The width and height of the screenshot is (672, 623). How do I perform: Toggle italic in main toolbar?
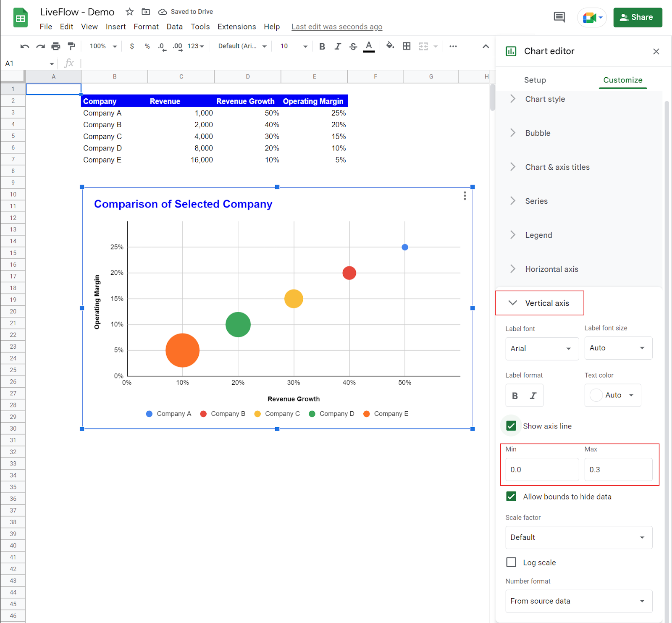pyautogui.click(x=338, y=46)
